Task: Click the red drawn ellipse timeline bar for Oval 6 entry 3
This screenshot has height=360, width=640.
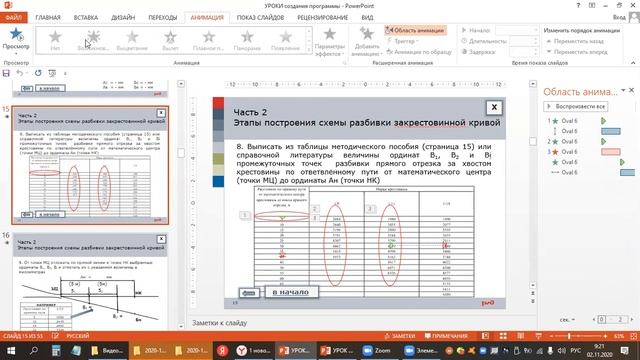Action: [x=611, y=152]
